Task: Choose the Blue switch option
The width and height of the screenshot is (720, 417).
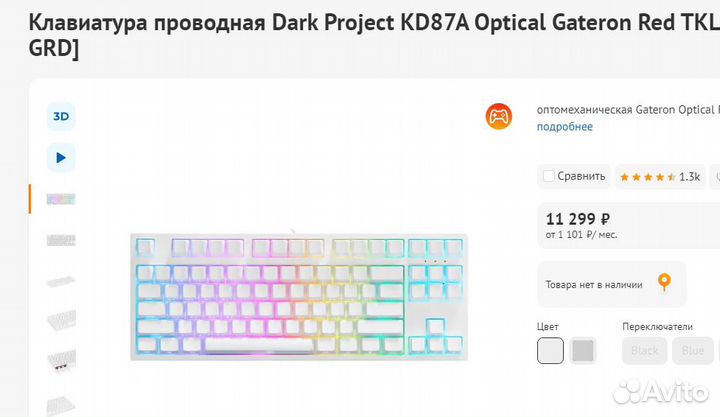Action: point(692,351)
